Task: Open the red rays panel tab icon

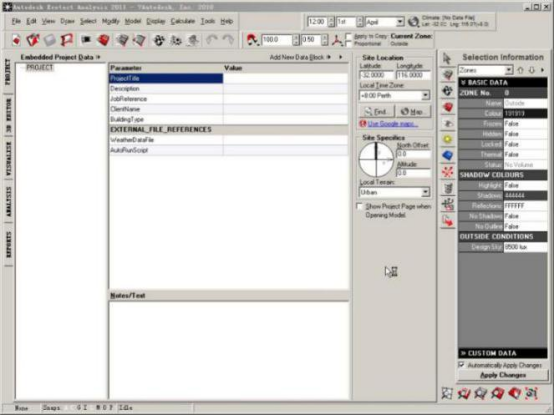Action: click(x=448, y=172)
